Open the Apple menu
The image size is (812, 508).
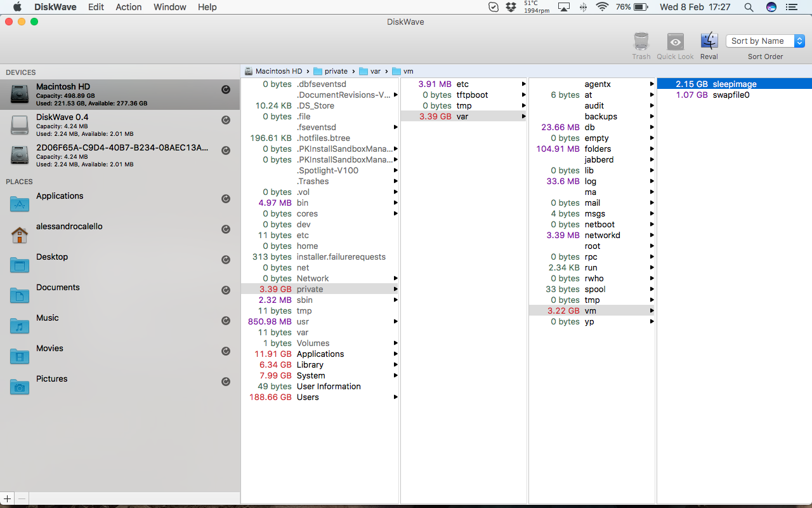(17, 7)
